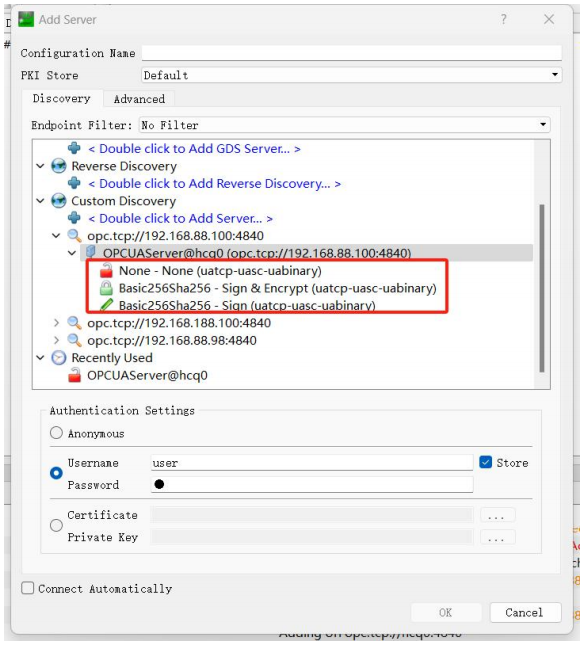
Task: Click green padlock of Sign & Encrypt endpoint
Action: point(106,288)
